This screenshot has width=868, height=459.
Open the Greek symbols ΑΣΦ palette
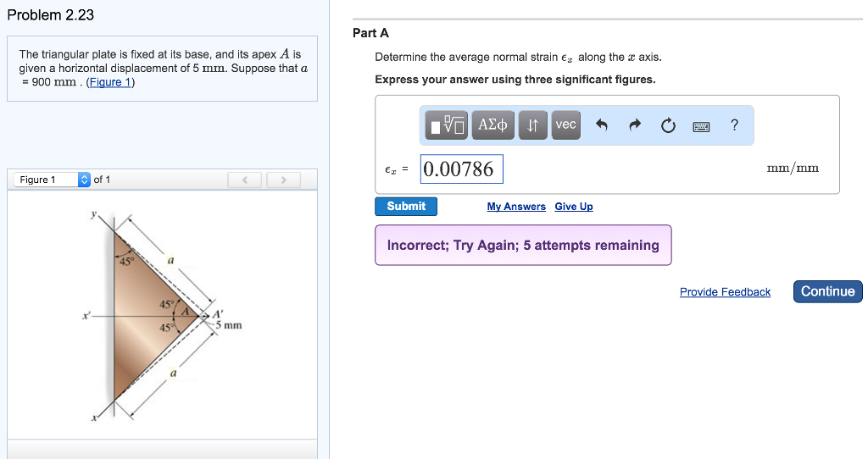tap(492, 125)
